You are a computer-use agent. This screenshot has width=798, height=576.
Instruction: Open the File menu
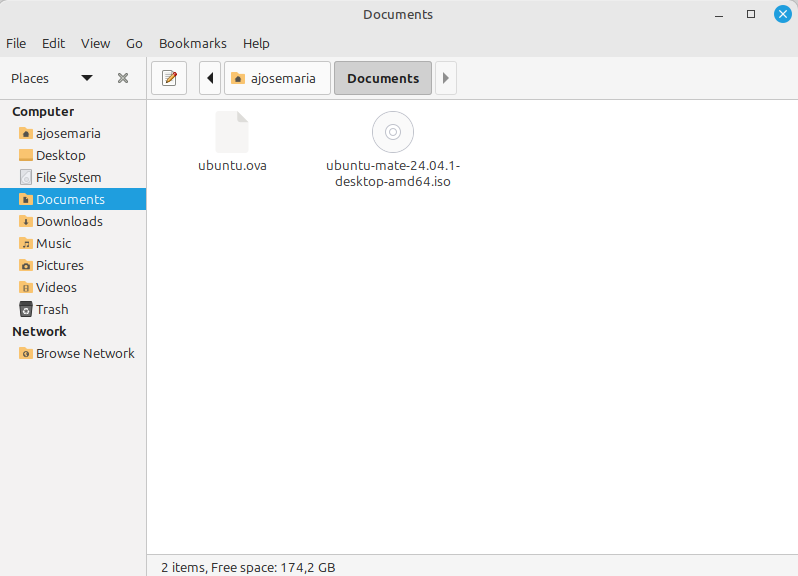pos(16,43)
